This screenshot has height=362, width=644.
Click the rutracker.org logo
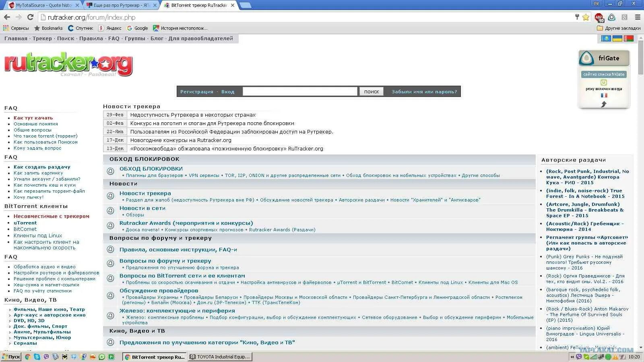pyautogui.click(x=68, y=64)
